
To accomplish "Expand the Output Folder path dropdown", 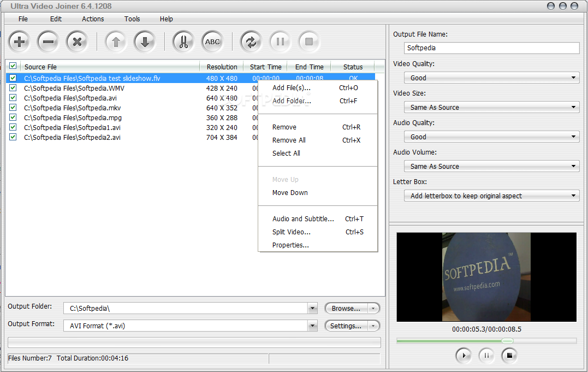I will pyautogui.click(x=313, y=308).
